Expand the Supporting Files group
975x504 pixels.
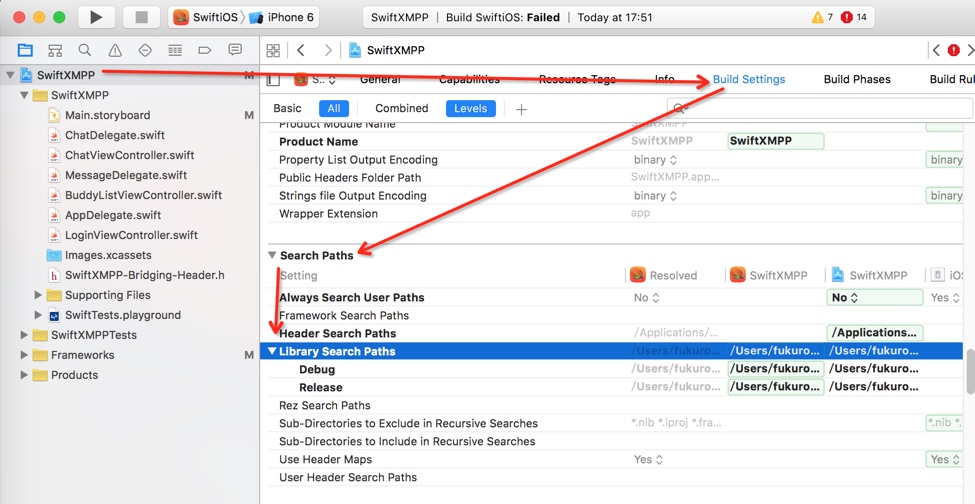[x=39, y=295]
